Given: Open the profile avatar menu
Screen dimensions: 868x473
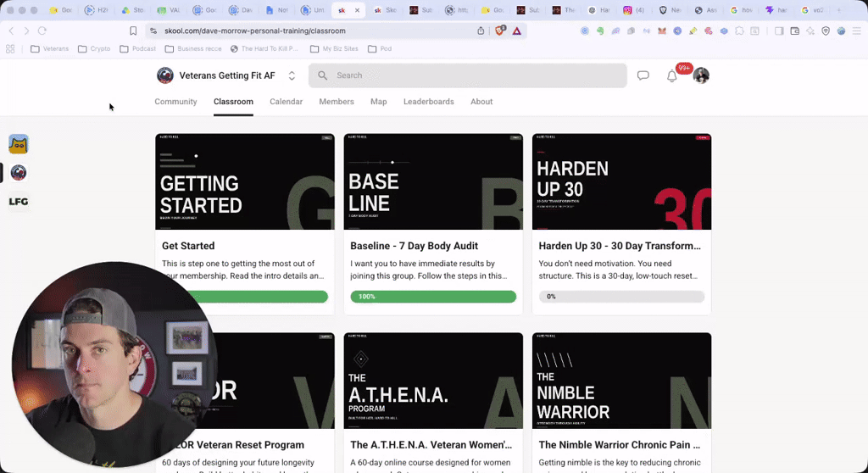Looking at the screenshot, I should (701, 75).
